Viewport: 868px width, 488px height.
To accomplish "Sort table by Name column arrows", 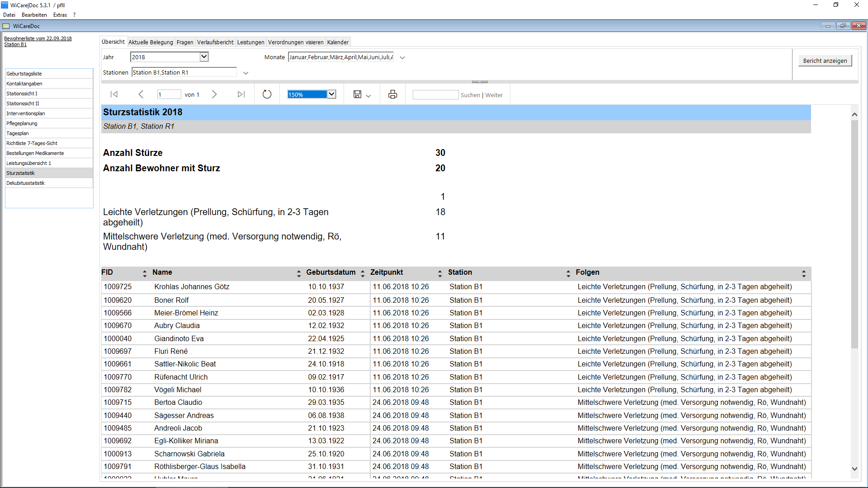I will tap(299, 273).
